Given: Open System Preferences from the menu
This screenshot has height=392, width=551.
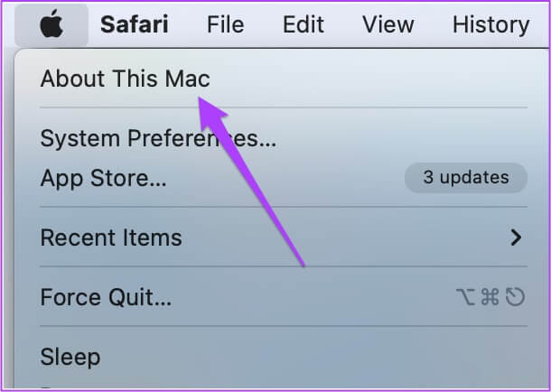Looking at the screenshot, I should coord(158,138).
